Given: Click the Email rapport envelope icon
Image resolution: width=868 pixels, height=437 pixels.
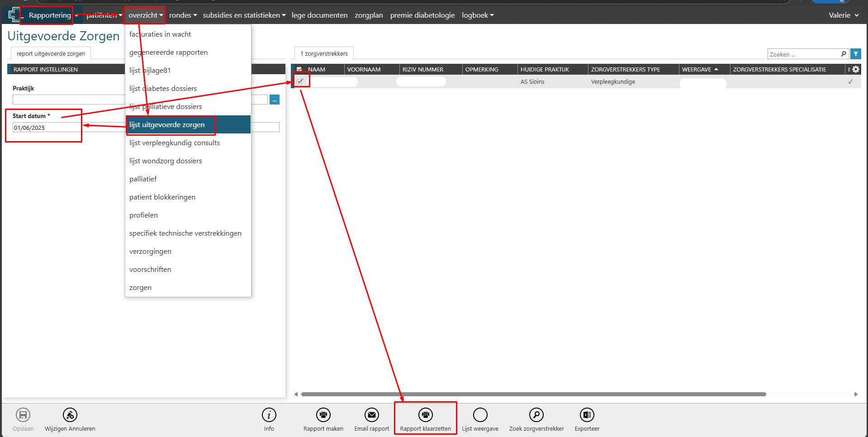Looking at the screenshot, I should (372, 415).
